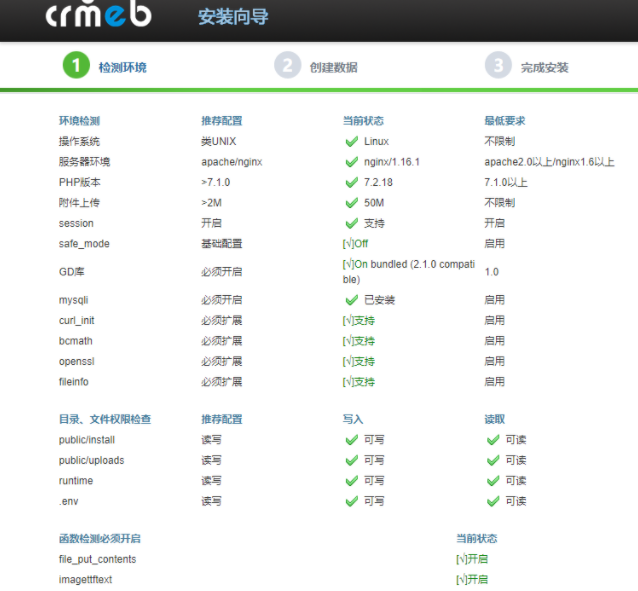Click the safe_mode [√]Off status

click(355, 244)
